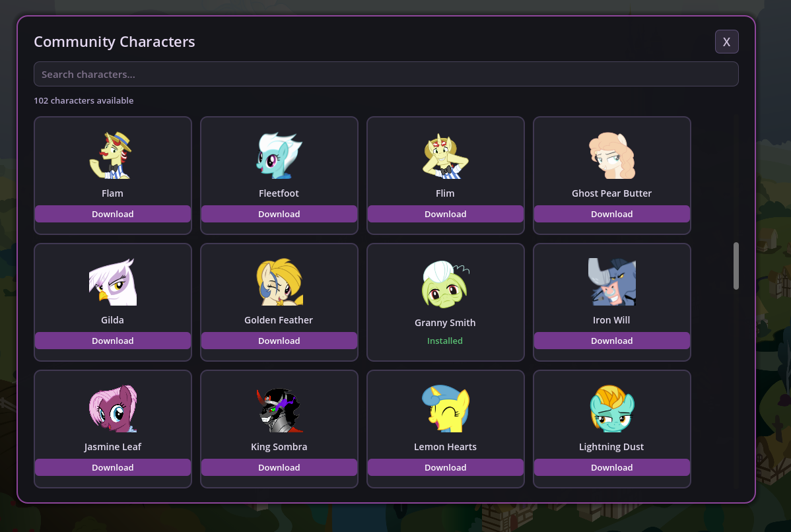Click Fleetfoot character portrait
The image size is (791, 532).
point(279,155)
